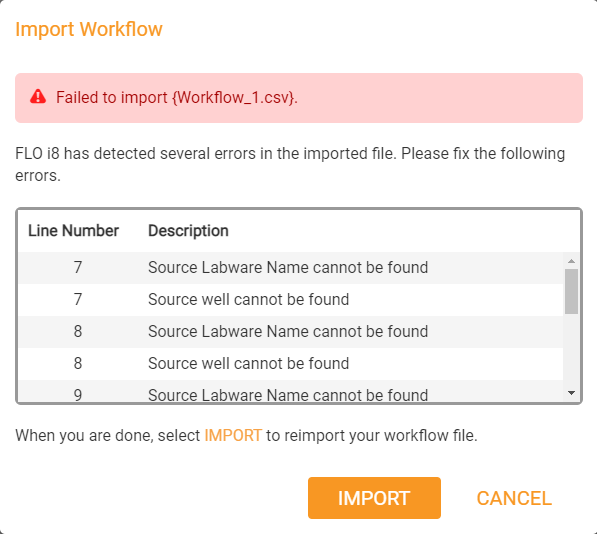The height and width of the screenshot is (534, 597).
Task: Select line 7 Source Labware Name error
Action: click(x=291, y=268)
